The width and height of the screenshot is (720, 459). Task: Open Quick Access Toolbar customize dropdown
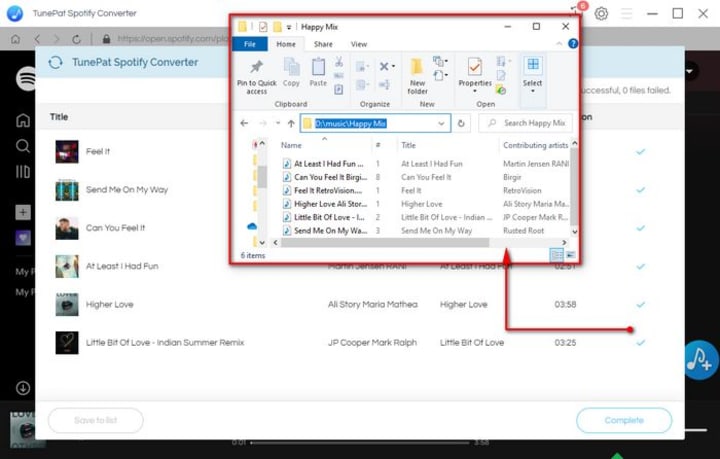click(x=289, y=27)
